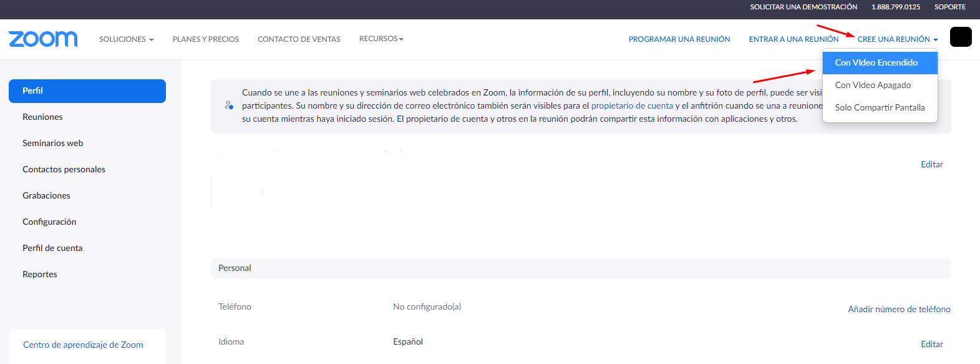Click Programar una reunión
This screenshot has height=364, width=980.
679,39
